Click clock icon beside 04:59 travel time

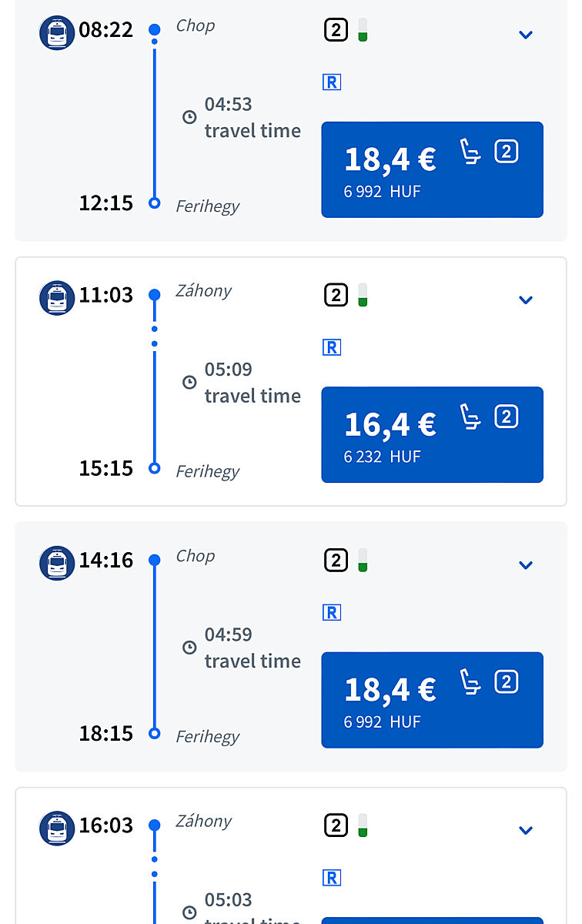189,648
